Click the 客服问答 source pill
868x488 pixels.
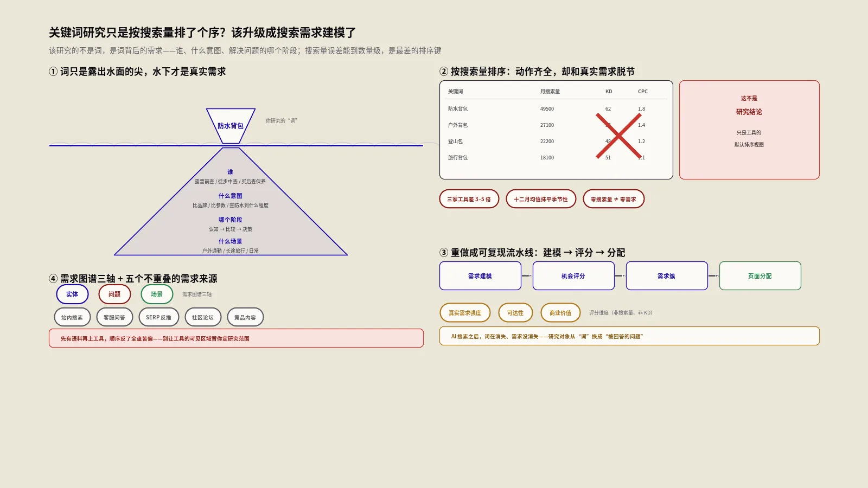pos(114,317)
